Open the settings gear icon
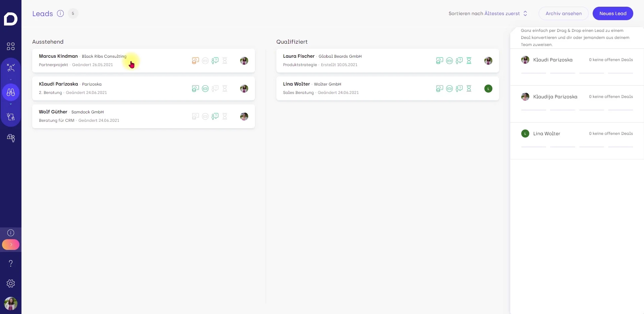This screenshot has height=314, width=644. click(11, 283)
